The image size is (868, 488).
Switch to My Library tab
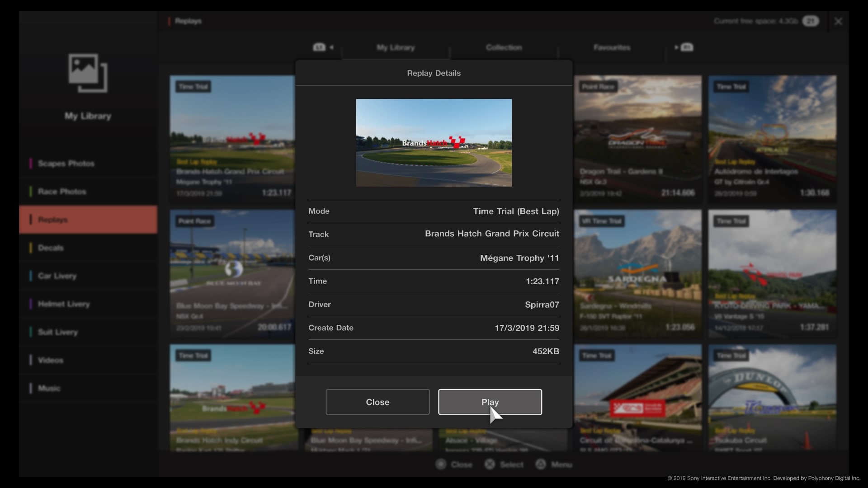click(x=396, y=47)
